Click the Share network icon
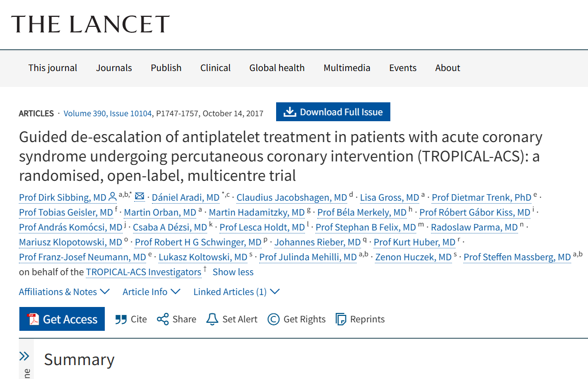The height and width of the screenshot is (379, 588). [x=162, y=319]
